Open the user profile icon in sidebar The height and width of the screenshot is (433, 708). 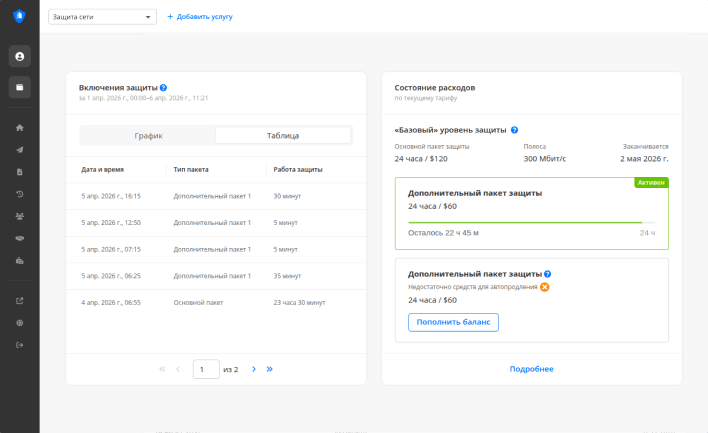click(x=19, y=56)
